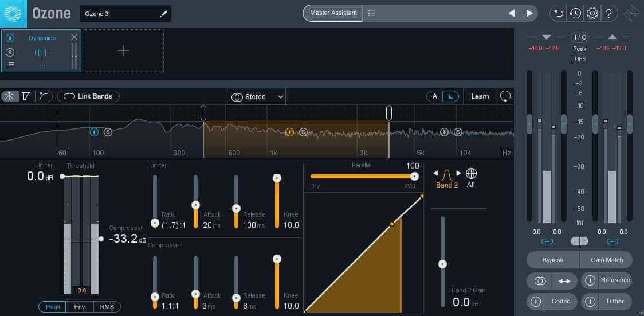Click Master Assistant button
The height and width of the screenshot is (316, 644).
tap(333, 13)
